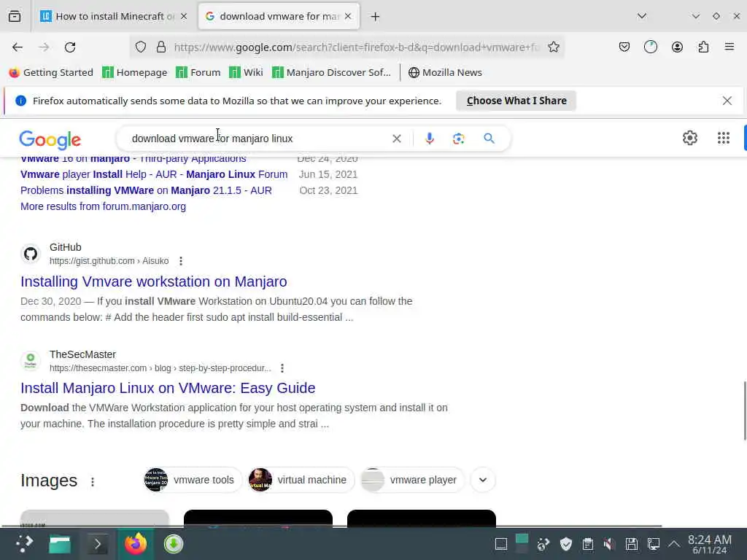Open Install Manjaro Linux on VMware guide

(x=168, y=388)
